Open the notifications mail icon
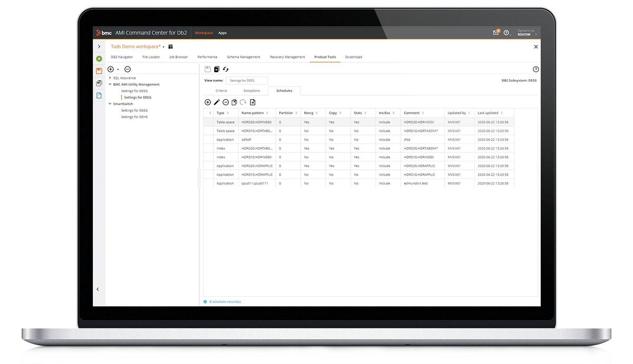633x364 pixels. click(x=496, y=33)
